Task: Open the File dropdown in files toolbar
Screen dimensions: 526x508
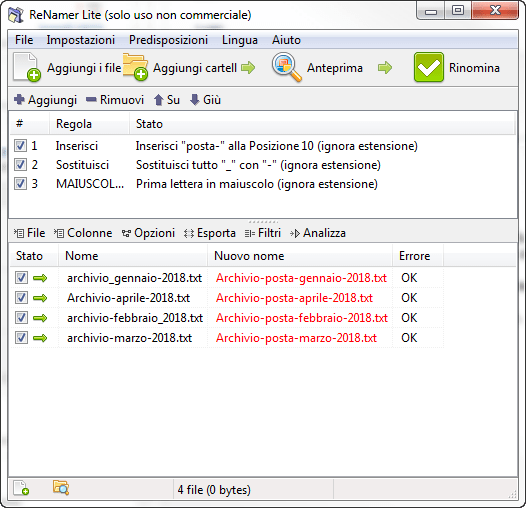Action: click(x=30, y=233)
